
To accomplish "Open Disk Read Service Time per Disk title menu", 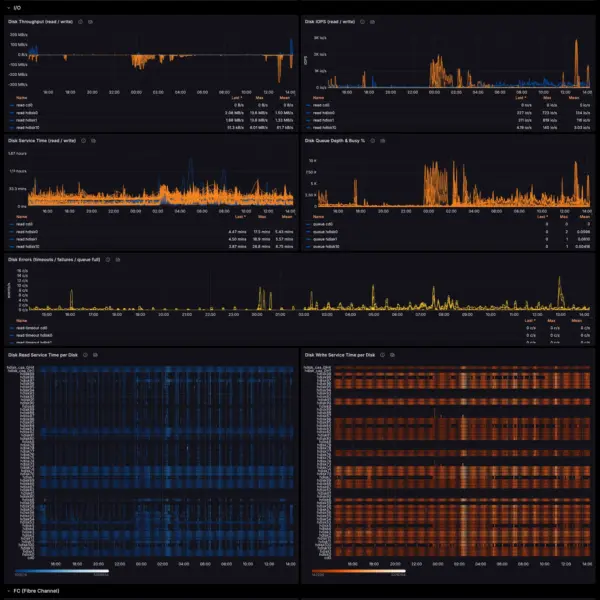I will pyautogui.click(x=43, y=355).
